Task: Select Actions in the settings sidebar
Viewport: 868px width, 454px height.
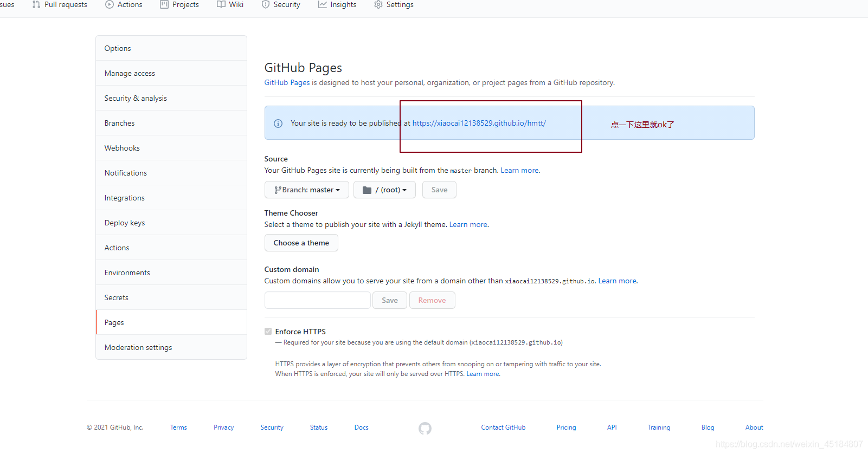Action: [171, 248]
